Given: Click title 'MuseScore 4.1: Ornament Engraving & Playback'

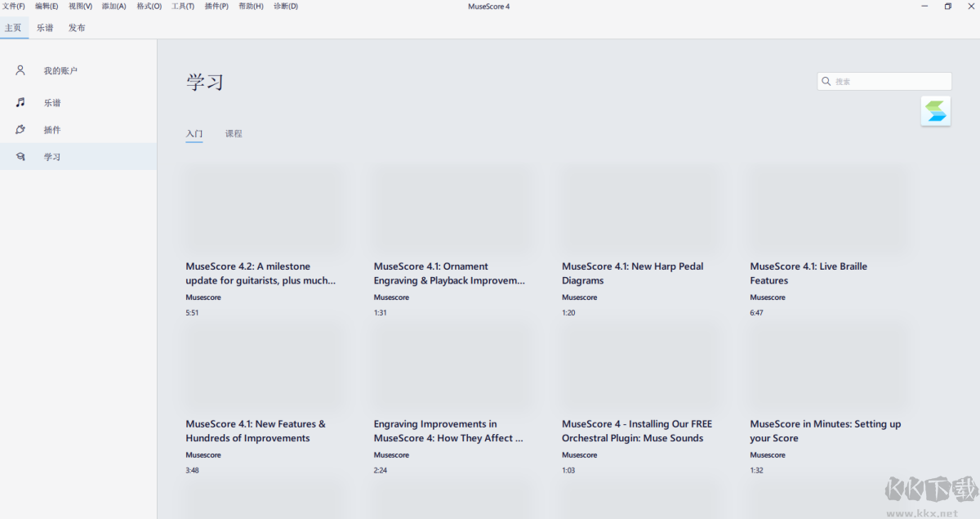Looking at the screenshot, I should (x=449, y=273).
